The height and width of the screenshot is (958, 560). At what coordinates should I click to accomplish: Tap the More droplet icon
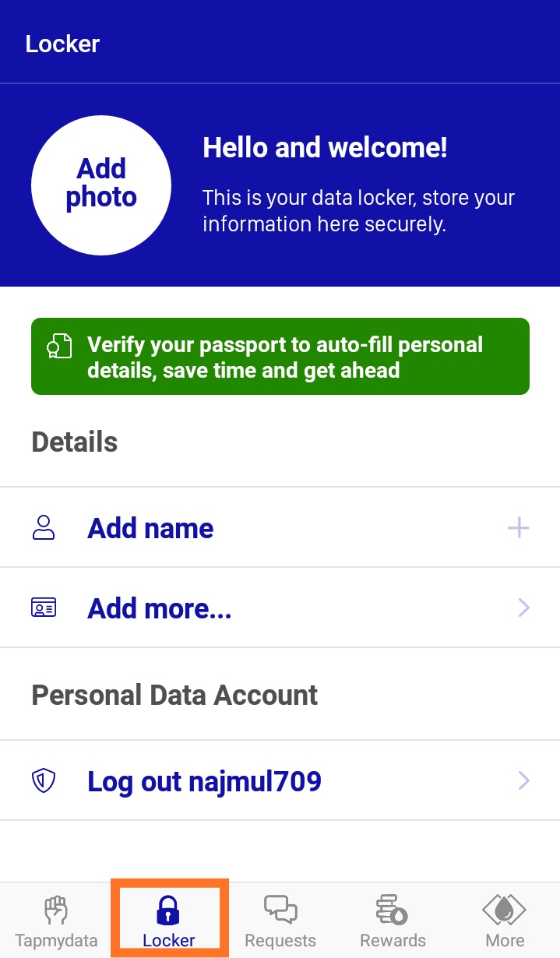tap(504, 909)
